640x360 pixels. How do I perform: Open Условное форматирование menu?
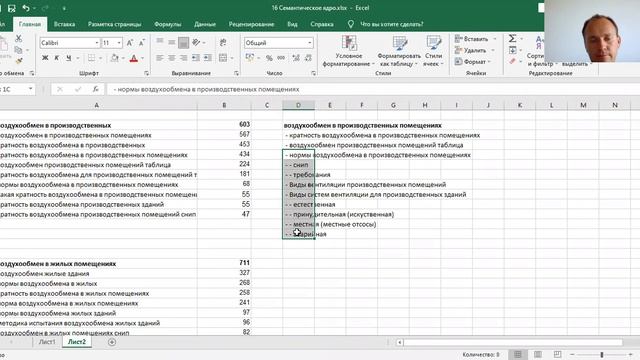tap(349, 51)
